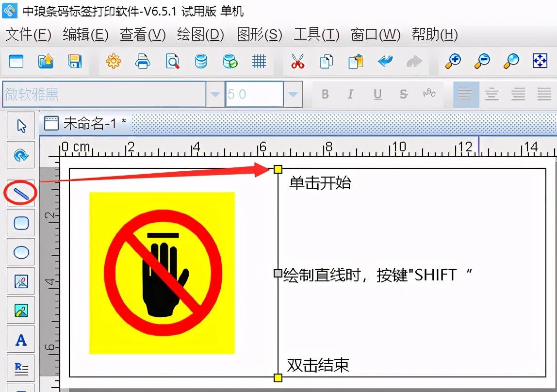Toggle bold formatting button

pyautogui.click(x=325, y=95)
